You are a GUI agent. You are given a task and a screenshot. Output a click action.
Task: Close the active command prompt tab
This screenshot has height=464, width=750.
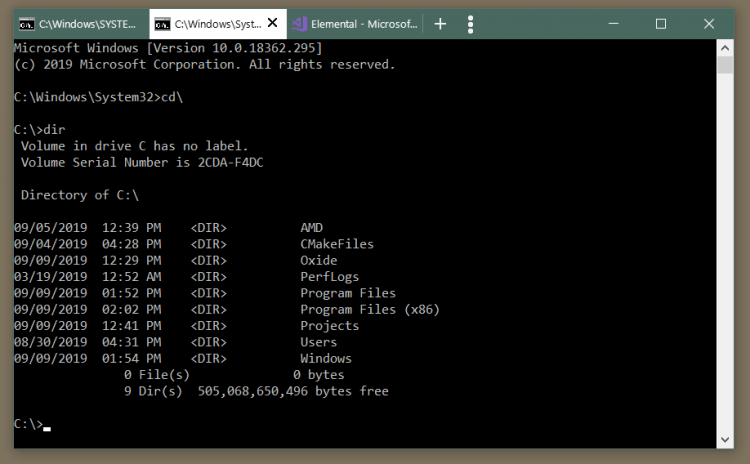pyautogui.click(x=272, y=23)
